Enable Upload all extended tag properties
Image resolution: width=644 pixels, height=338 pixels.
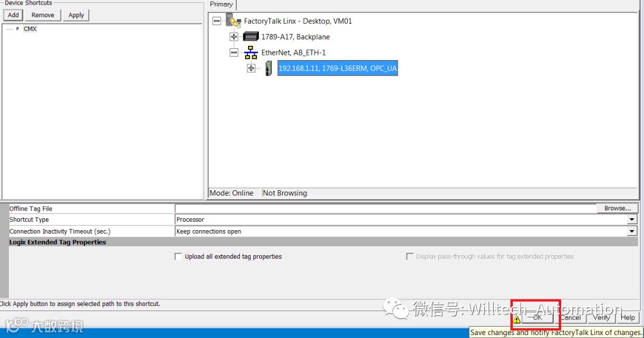(x=178, y=257)
